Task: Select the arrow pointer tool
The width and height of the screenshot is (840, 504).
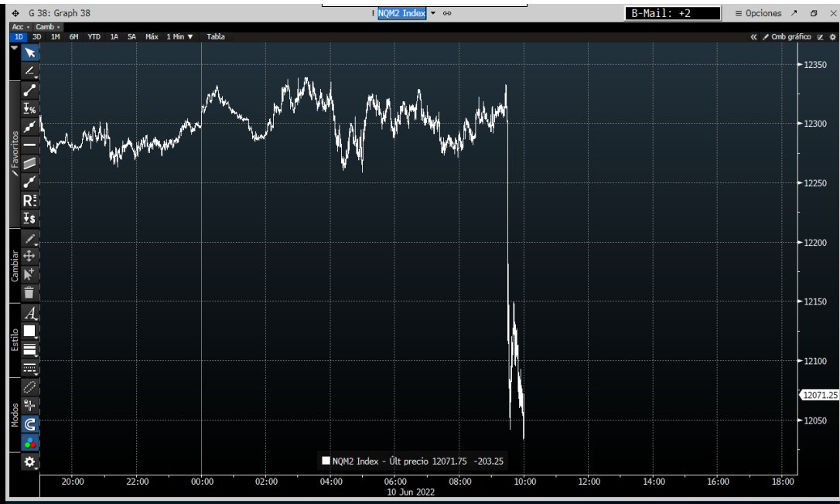Action: coord(29,53)
